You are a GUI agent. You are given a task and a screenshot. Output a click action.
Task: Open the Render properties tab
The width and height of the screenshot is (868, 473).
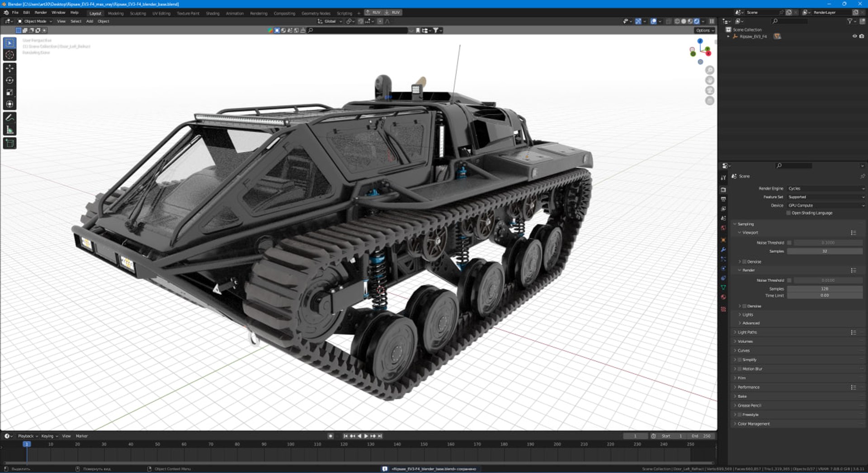click(x=723, y=190)
